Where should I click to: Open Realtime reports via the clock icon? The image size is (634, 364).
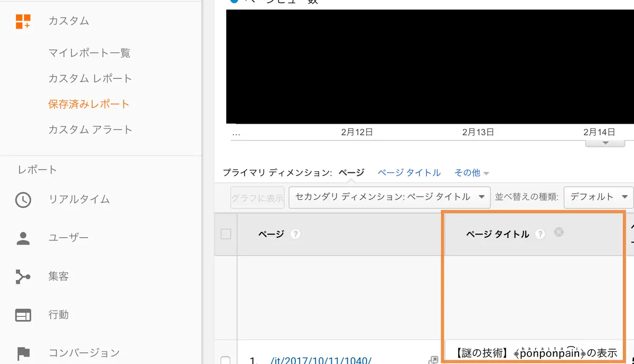(x=23, y=200)
